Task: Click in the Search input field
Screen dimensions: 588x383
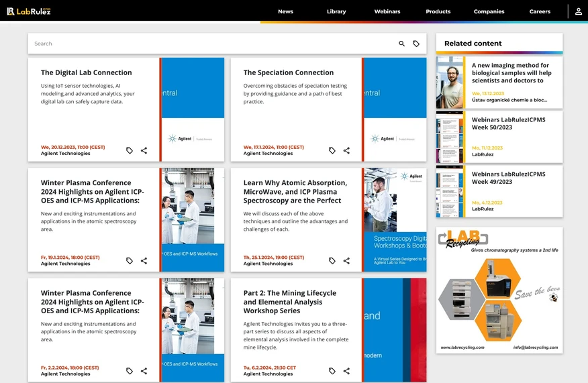Action: pyautogui.click(x=212, y=44)
